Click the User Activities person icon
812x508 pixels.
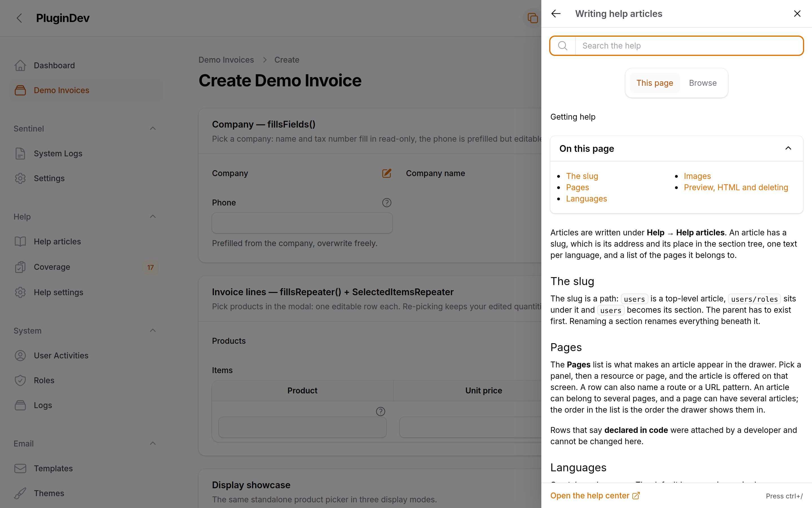click(20, 356)
